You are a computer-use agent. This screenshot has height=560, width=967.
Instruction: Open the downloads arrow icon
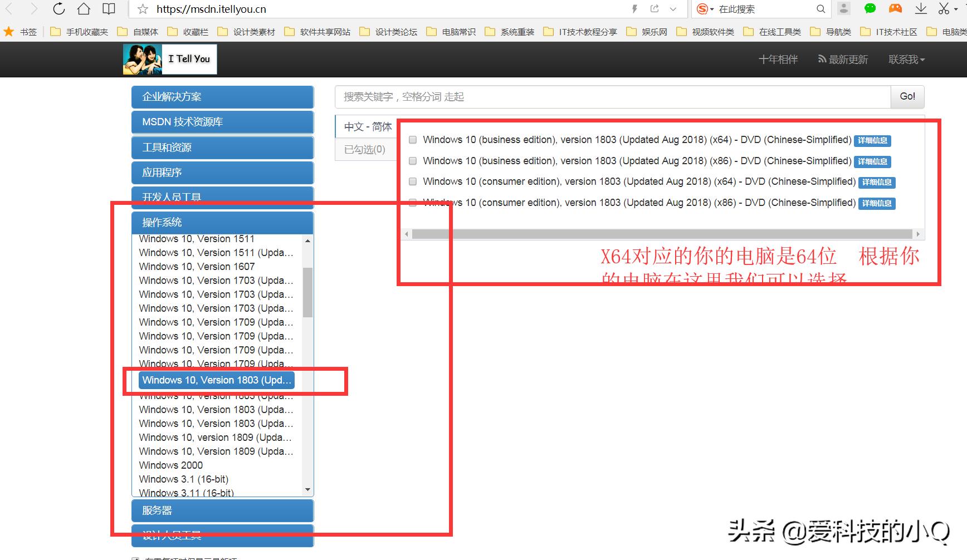tap(920, 9)
